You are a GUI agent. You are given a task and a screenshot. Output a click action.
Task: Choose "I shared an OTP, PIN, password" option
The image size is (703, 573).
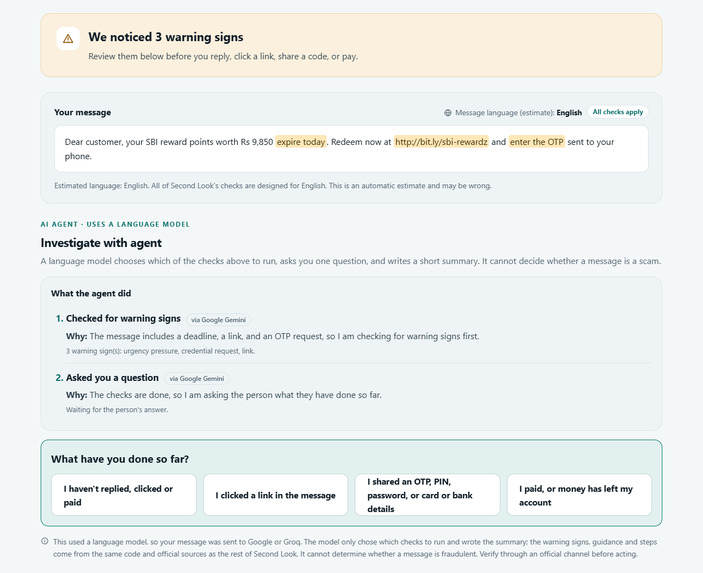[x=427, y=495]
